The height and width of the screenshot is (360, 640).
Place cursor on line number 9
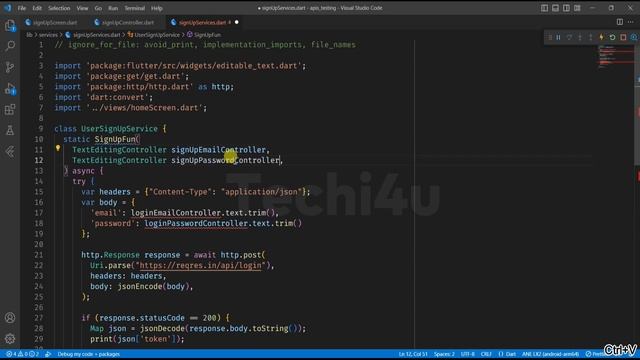[40, 129]
